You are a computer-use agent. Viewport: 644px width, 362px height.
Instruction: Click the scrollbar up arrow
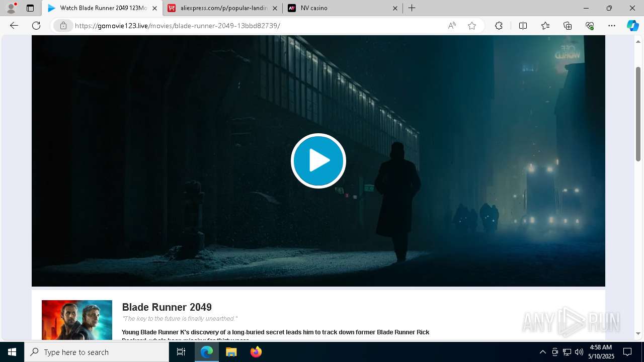pos(638,41)
